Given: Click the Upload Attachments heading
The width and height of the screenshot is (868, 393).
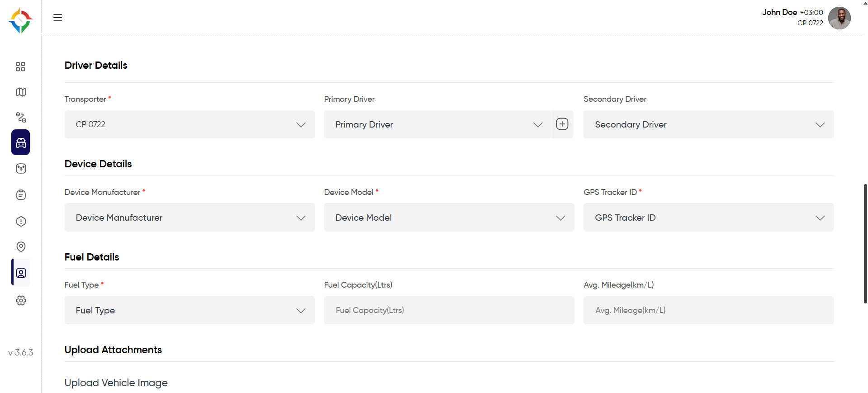Looking at the screenshot, I should tap(113, 350).
